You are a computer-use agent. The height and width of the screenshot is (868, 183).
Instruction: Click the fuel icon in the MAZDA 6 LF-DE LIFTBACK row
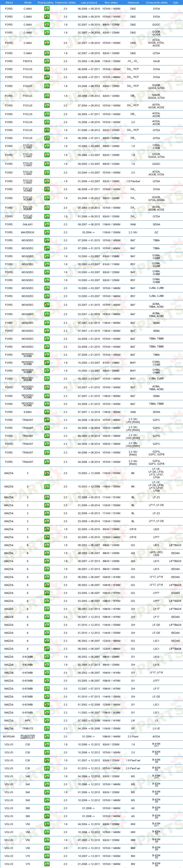tap(47, 625)
